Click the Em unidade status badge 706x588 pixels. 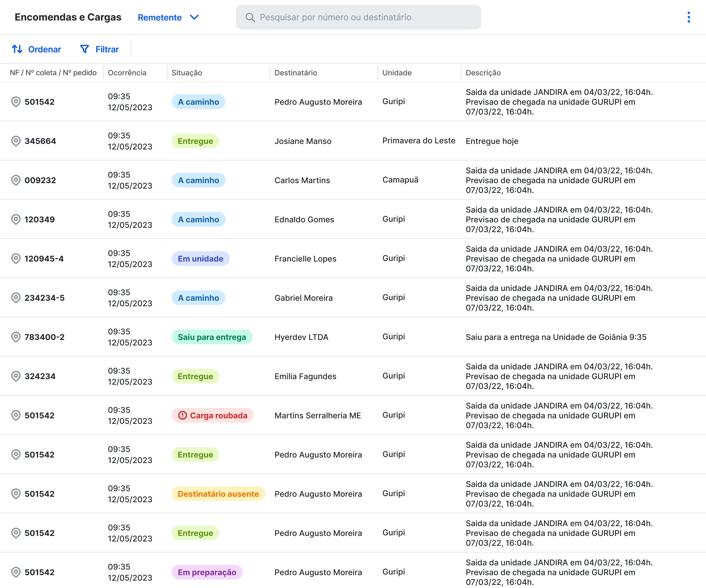tap(200, 258)
